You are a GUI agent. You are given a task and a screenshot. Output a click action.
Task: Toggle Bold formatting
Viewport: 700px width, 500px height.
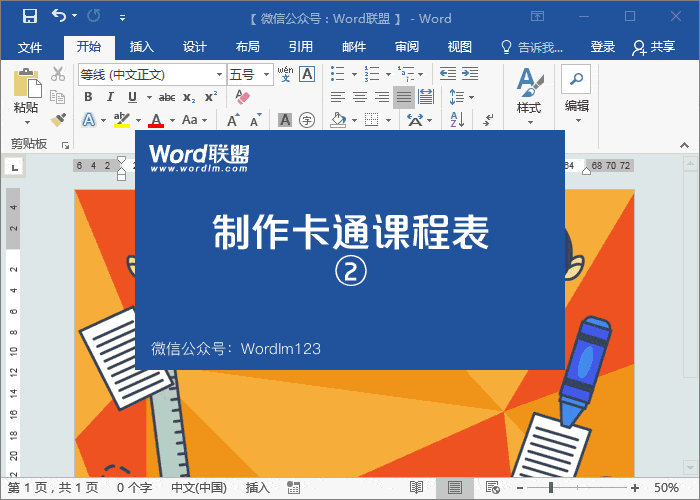(88, 97)
